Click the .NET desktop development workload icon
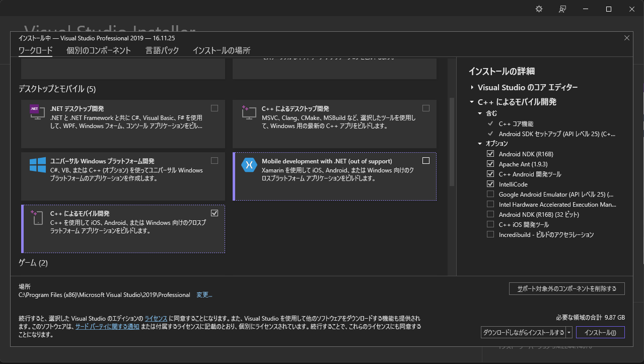 coord(37,112)
